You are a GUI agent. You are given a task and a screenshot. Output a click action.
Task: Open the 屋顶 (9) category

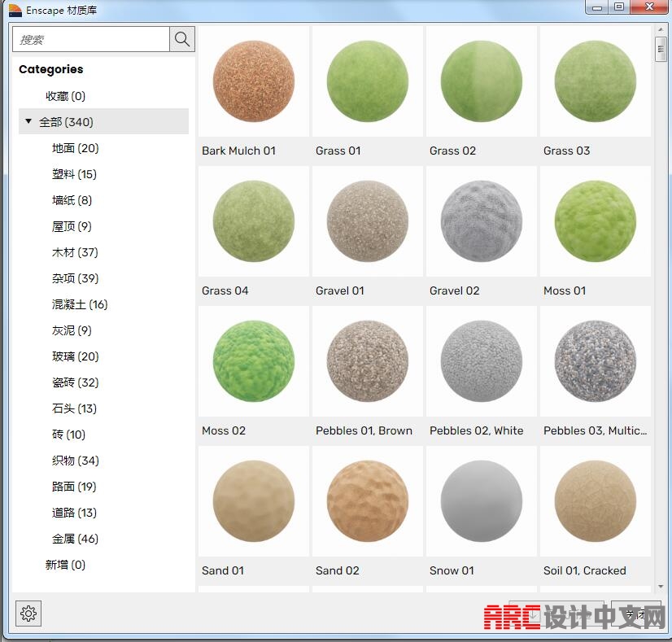click(x=72, y=226)
